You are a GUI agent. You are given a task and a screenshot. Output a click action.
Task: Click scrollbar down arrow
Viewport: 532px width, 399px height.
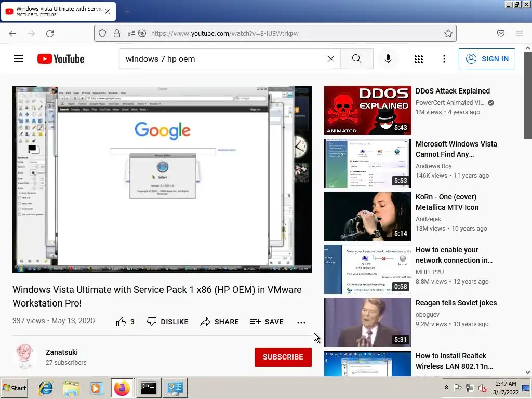click(x=528, y=372)
